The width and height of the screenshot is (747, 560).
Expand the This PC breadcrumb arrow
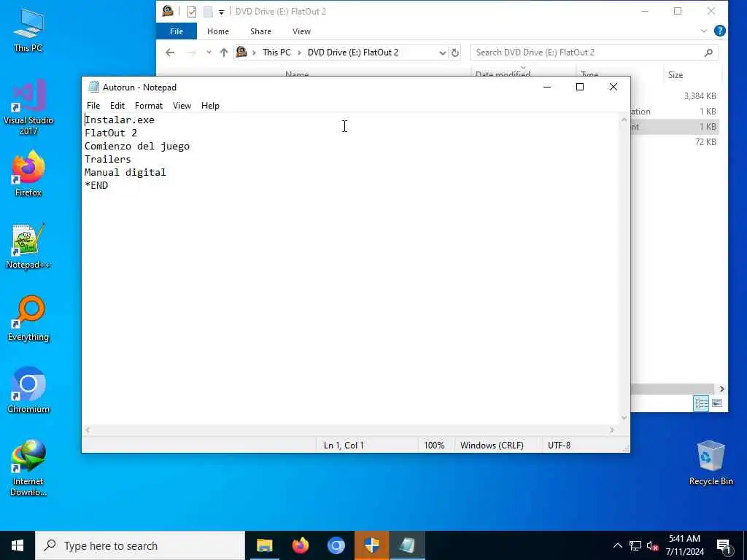300,52
